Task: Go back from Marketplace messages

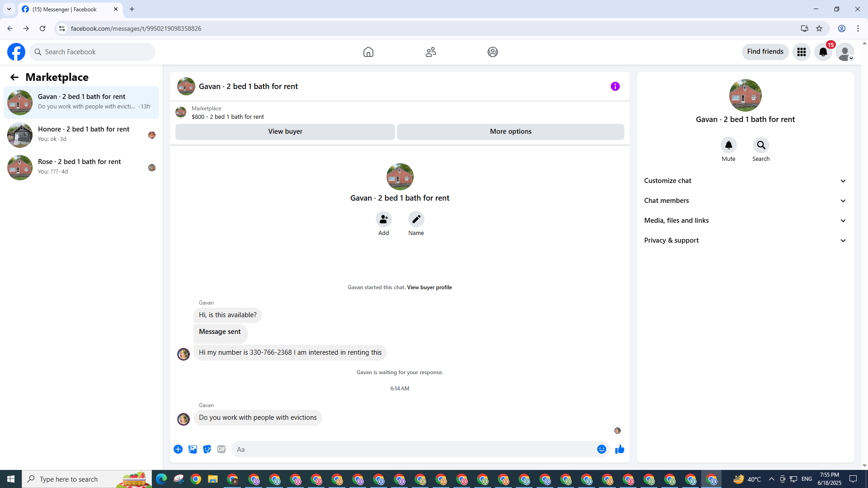Action: point(14,77)
